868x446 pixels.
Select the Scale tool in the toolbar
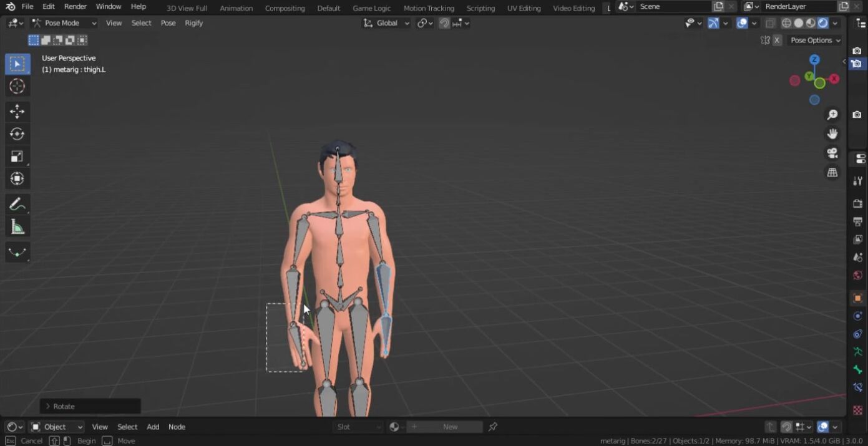(x=17, y=157)
